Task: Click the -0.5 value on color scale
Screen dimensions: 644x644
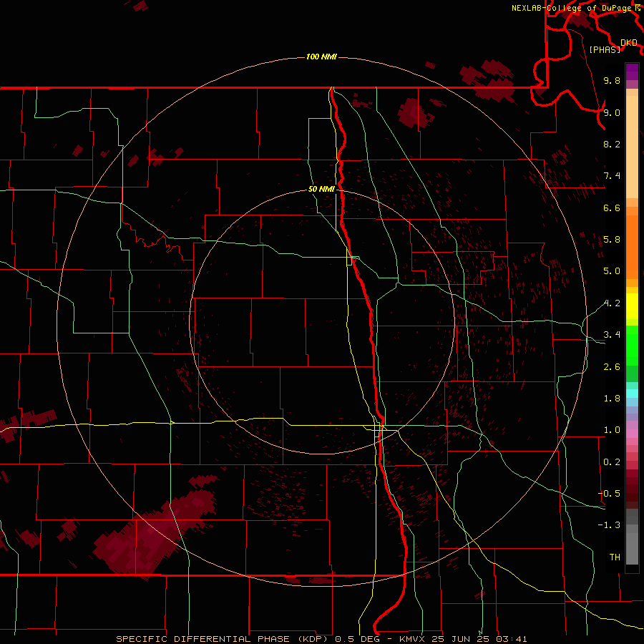Action: point(609,494)
